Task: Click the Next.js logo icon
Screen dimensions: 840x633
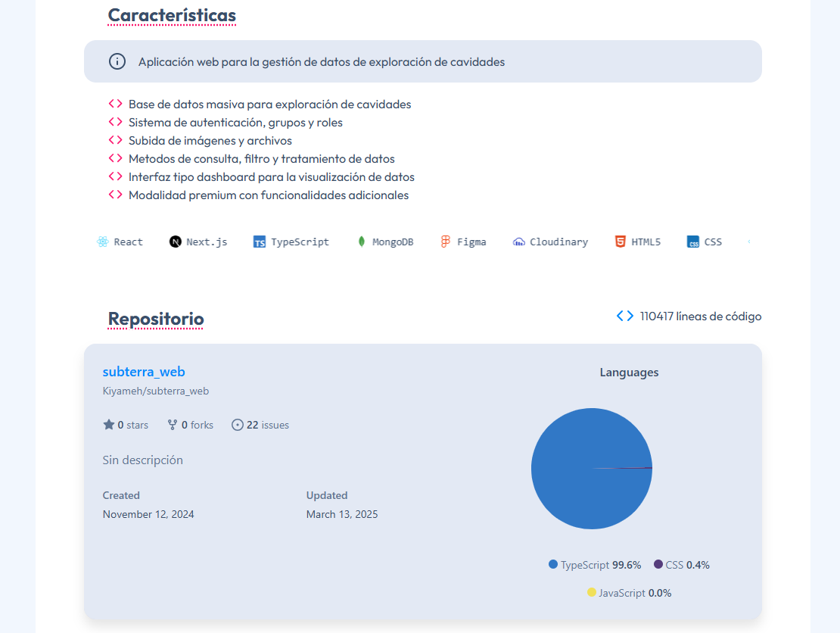Action: [175, 242]
